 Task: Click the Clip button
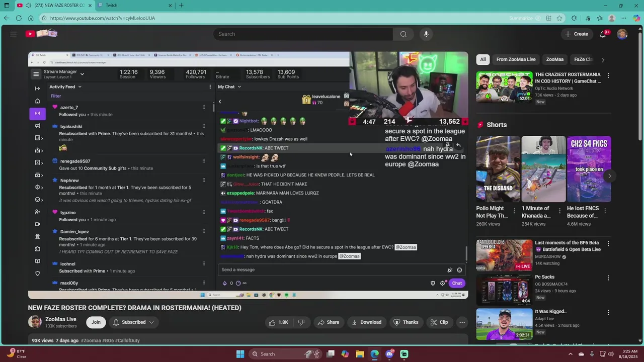(439, 322)
